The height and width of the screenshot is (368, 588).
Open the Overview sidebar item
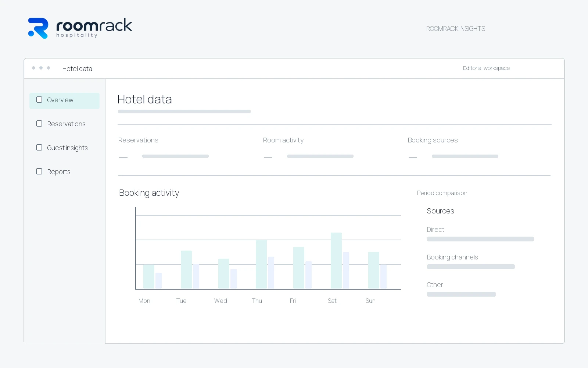point(64,100)
